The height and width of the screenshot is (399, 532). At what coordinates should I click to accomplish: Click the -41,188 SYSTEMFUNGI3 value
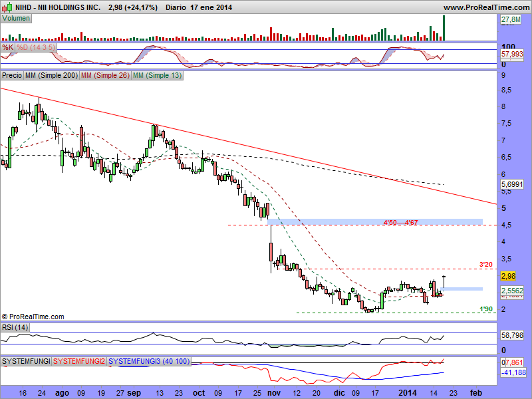(513, 372)
